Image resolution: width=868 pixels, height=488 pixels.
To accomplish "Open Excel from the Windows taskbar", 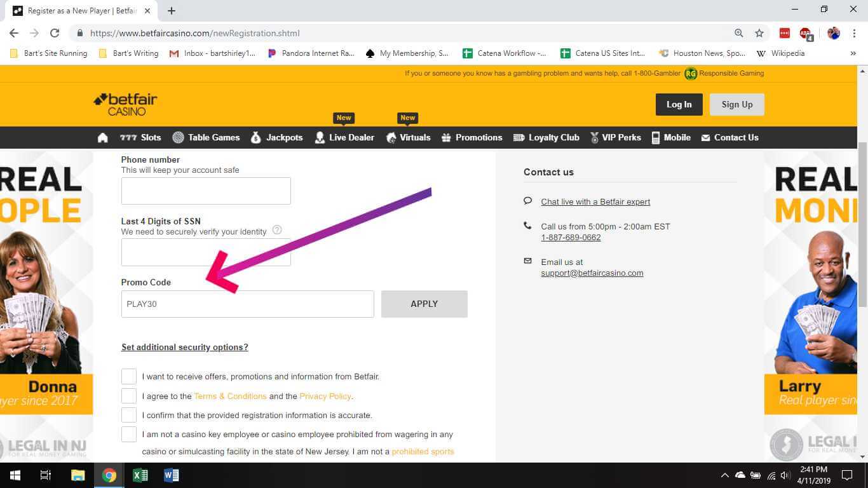I will pos(140,475).
